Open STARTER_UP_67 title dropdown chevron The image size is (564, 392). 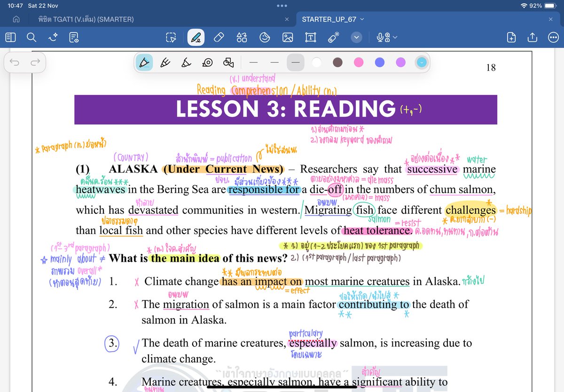click(x=362, y=19)
